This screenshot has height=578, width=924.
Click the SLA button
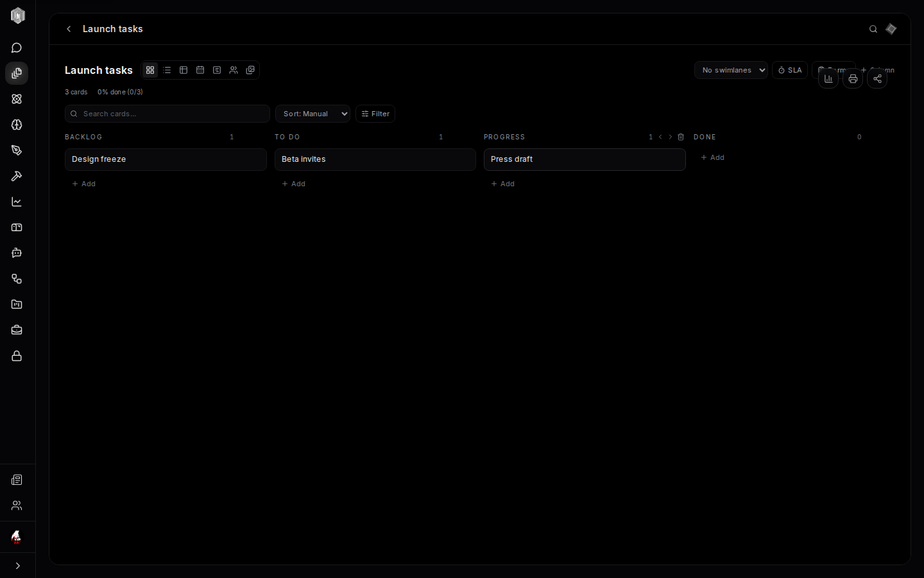click(x=790, y=70)
